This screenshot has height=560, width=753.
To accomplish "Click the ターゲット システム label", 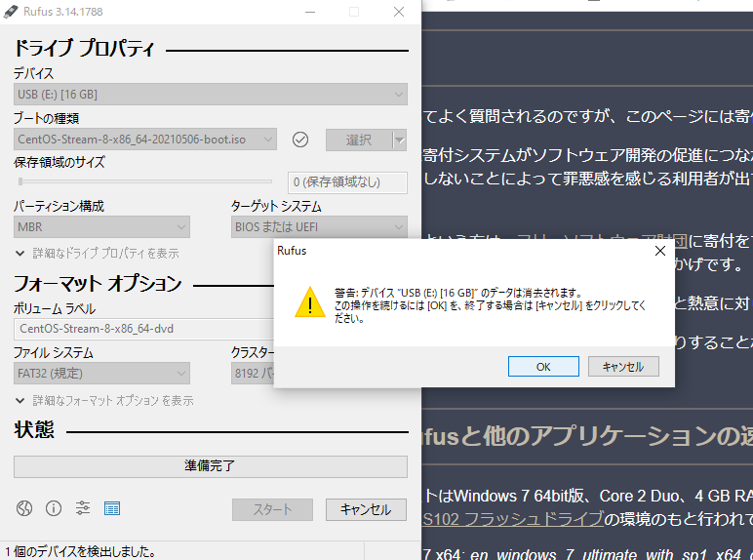I will point(276,207).
